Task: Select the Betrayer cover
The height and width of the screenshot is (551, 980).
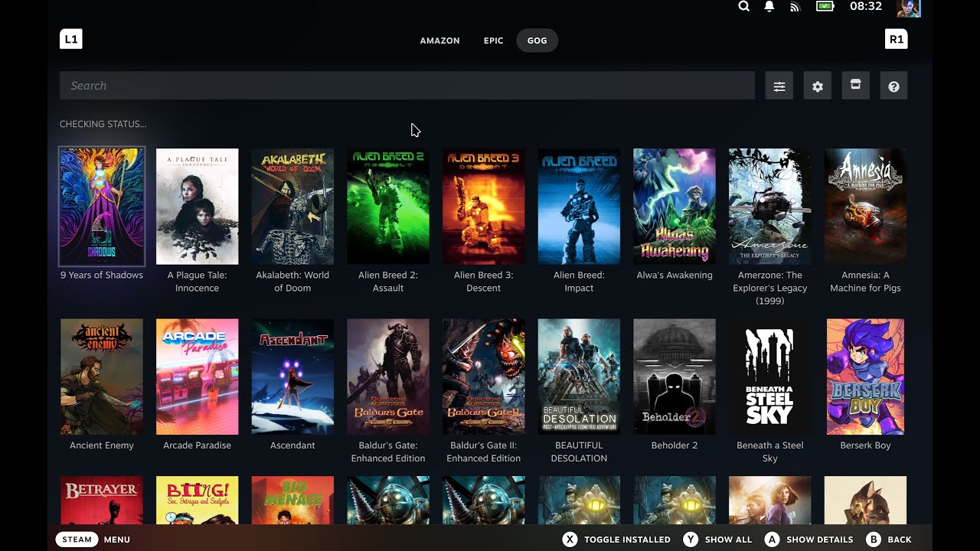Action: tap(102, 500)
